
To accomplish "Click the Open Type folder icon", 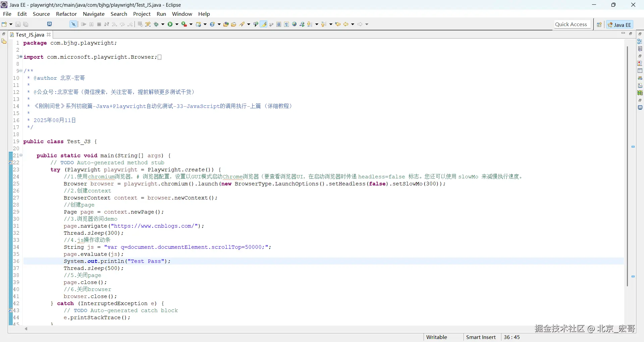I will tap(226, 24).
